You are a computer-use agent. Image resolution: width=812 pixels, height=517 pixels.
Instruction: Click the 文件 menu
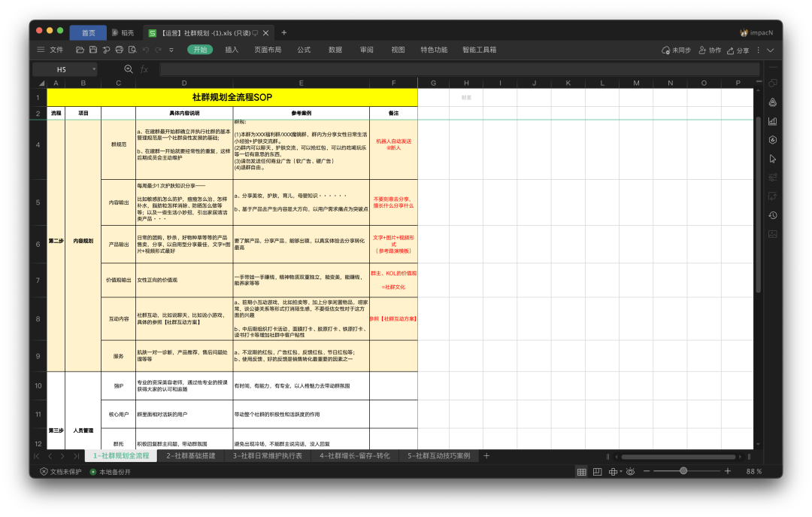pyautogui.click(x=56, y=50)
